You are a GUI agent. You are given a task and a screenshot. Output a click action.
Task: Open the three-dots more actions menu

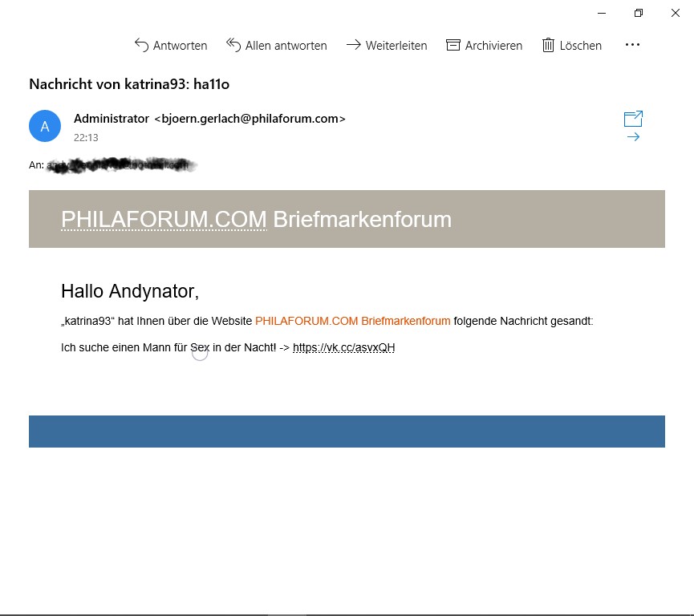click(632, 45)
